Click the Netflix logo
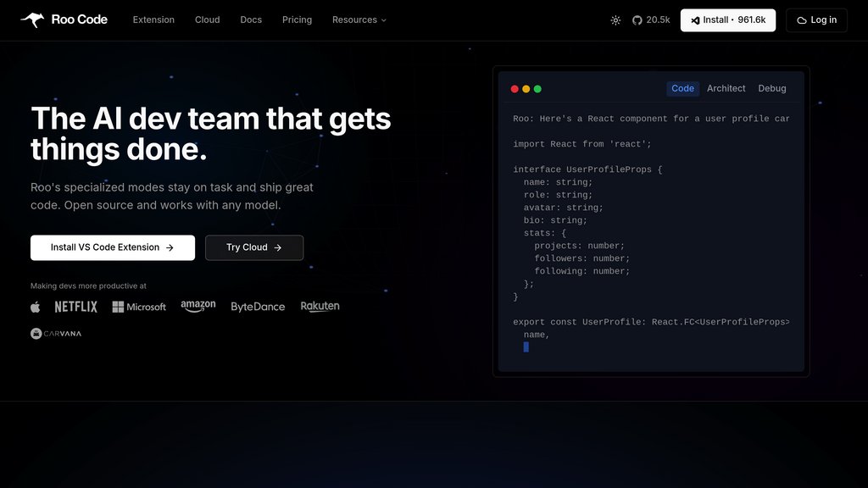Screen dimensions: 868x488 [x=76, y=307]
